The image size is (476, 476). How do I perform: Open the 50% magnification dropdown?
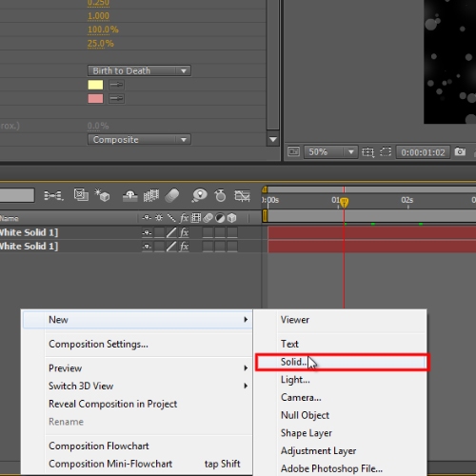click(x=330, y=152)
